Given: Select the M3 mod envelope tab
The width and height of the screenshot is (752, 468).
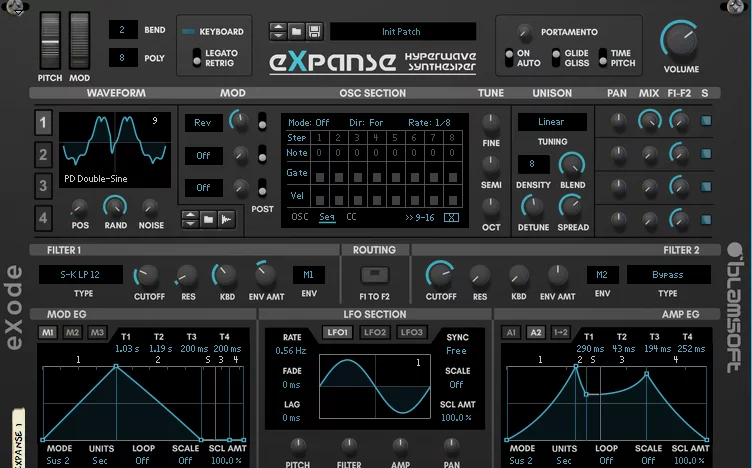Looking at the screenshot, I should (x=97, y=333).
